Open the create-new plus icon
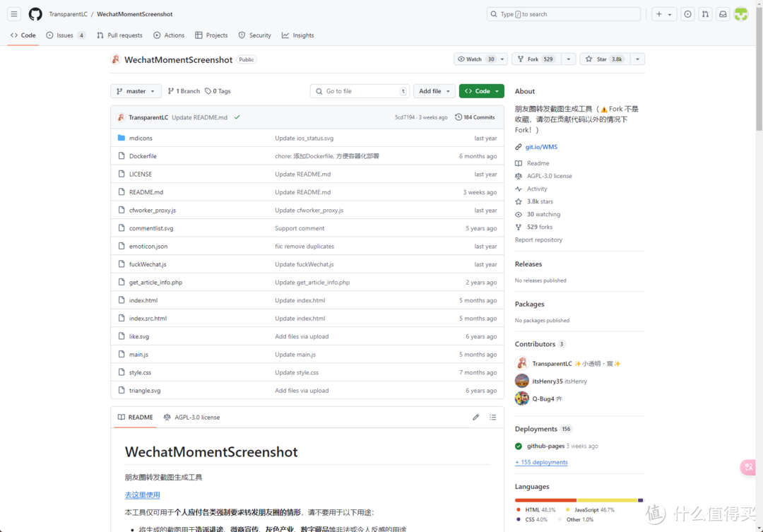 tap(659, 14)
